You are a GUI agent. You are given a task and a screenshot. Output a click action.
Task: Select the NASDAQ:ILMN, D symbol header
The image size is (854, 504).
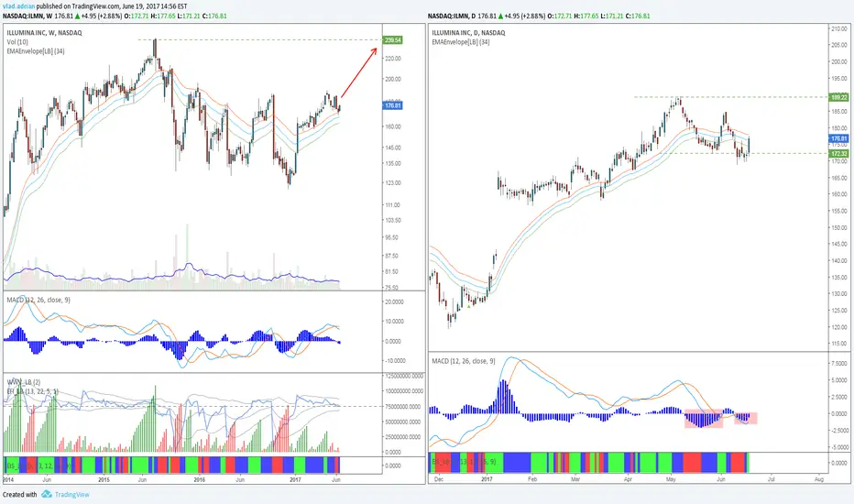[x=452, y=16]
